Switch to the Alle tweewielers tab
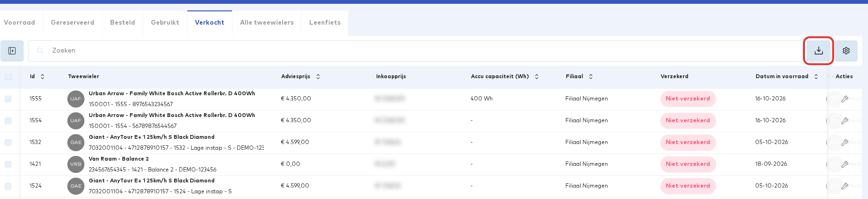Image resolution: width=868 pixels, height=199 pixels. pyautogui.click(x=267, y=23)
